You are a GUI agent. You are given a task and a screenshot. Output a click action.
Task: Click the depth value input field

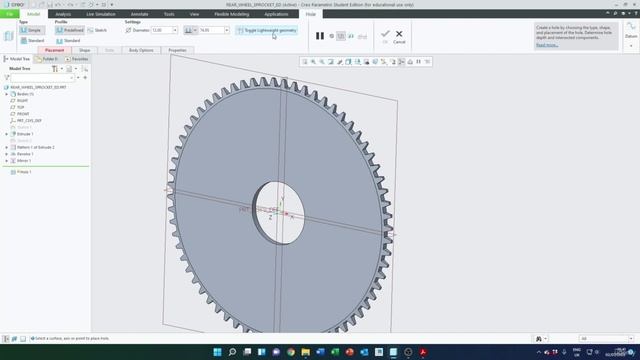click(x=211, y=30)
